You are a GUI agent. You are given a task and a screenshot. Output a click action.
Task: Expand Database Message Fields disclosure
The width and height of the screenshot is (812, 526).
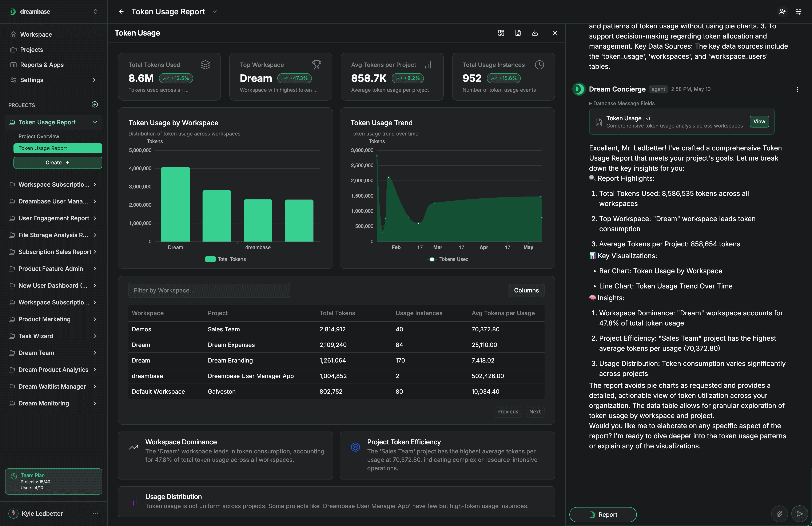pyautogui.click(x=622, y=103)
